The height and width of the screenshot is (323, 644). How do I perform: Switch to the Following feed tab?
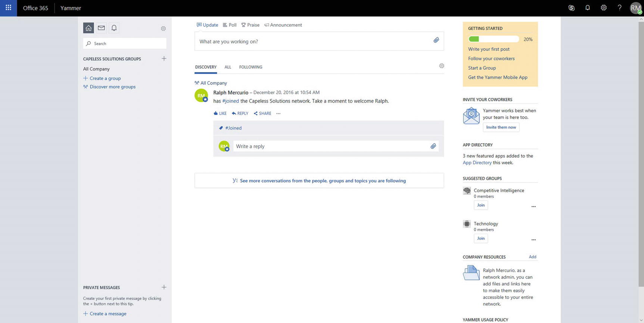251,67
